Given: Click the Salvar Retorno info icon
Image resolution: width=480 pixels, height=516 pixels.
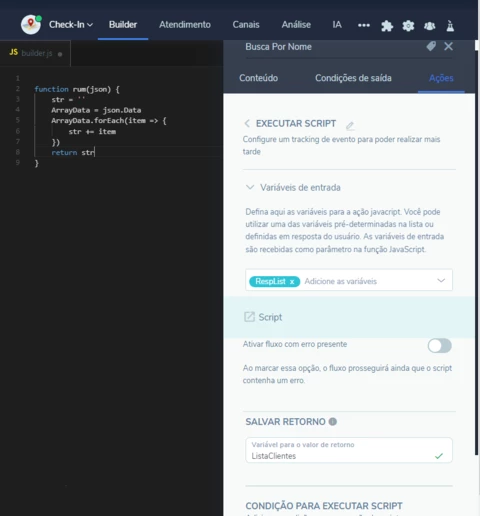Looking at the screenshot, I should coord(333,422).
